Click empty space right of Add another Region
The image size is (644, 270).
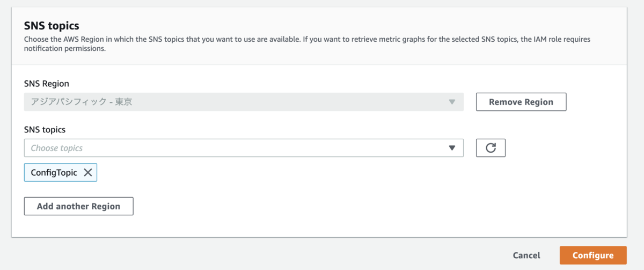point(322,206)
